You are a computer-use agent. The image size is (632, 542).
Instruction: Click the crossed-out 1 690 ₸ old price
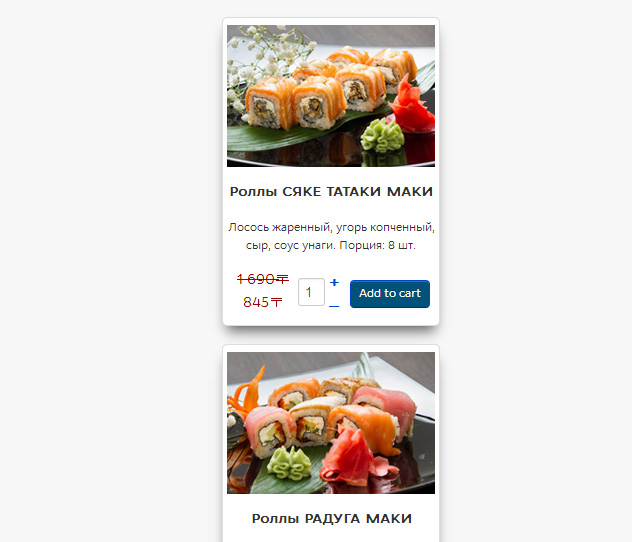263,279
